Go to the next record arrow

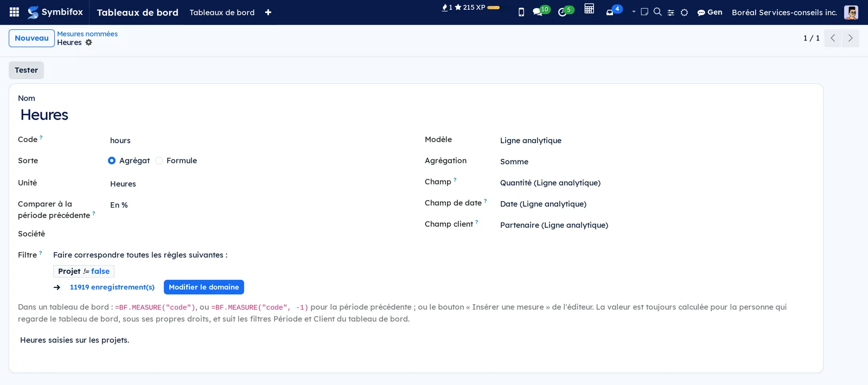pos(850,38)
